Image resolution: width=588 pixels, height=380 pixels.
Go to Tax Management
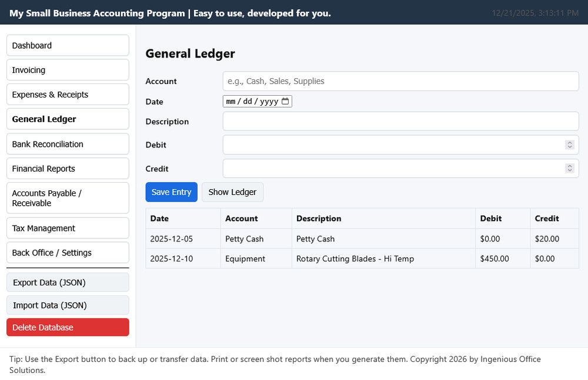68,228
